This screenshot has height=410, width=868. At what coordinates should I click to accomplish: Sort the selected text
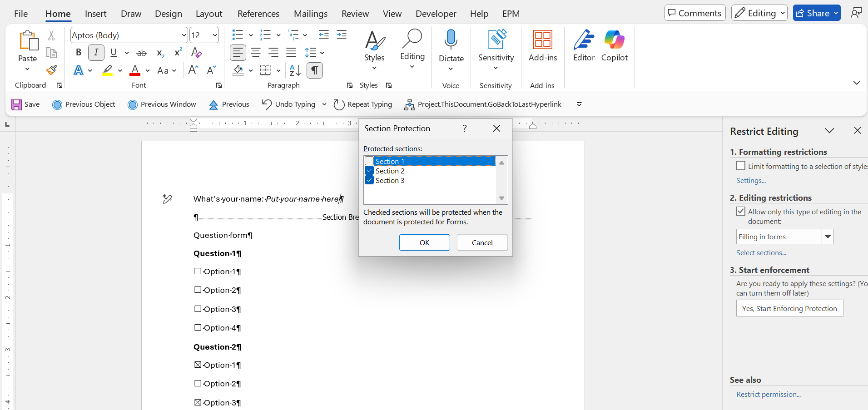tap(295, 70)
